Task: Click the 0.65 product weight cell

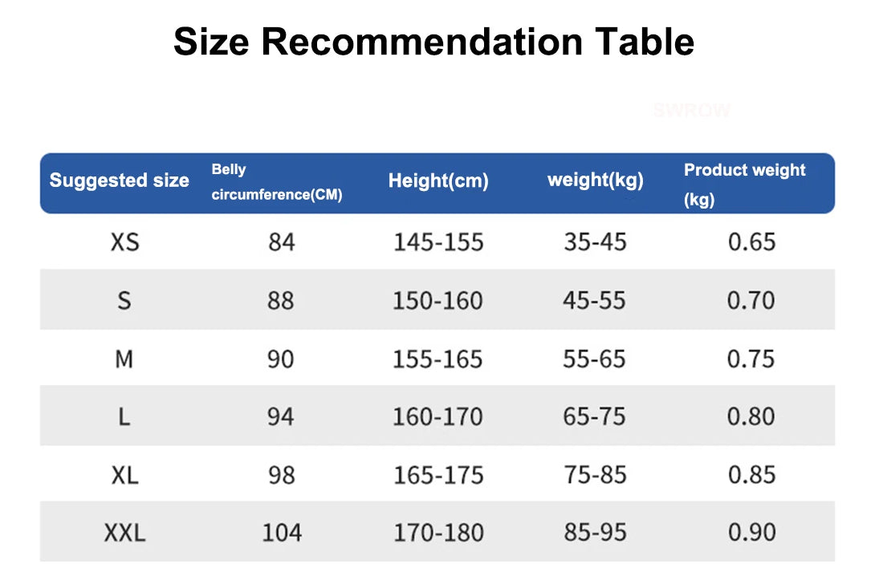Action: point(751,241)
